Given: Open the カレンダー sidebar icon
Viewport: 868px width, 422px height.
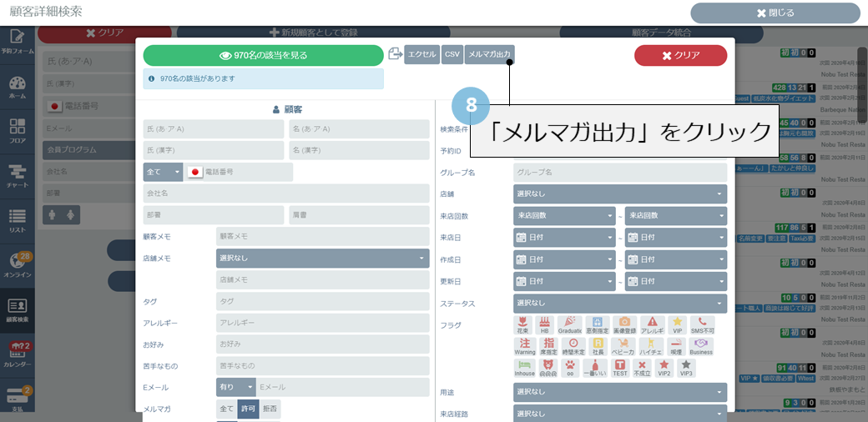Looking at the screenshot, I should click(x=17, y=354).
